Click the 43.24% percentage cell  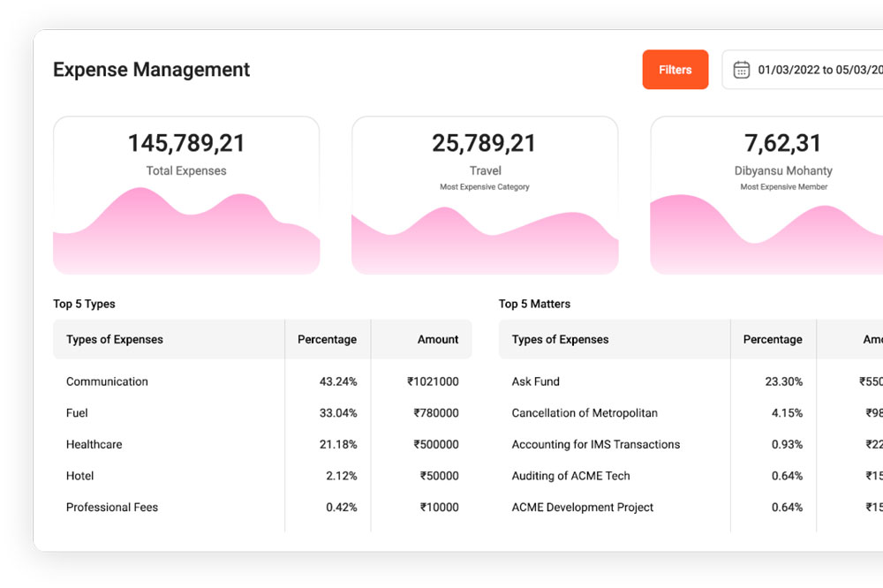pos(338,382)
